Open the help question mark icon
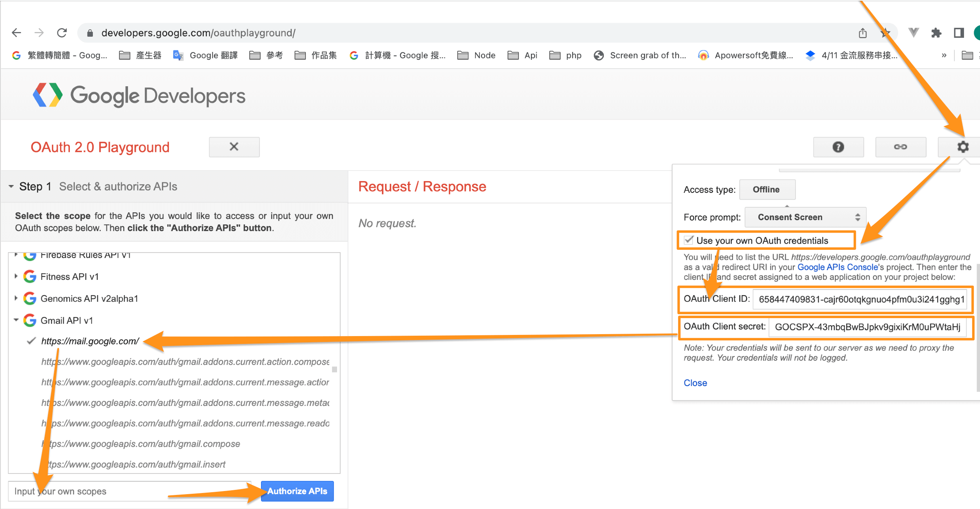The height and width of the screenshot is (509, 980). tap(838, 147)
